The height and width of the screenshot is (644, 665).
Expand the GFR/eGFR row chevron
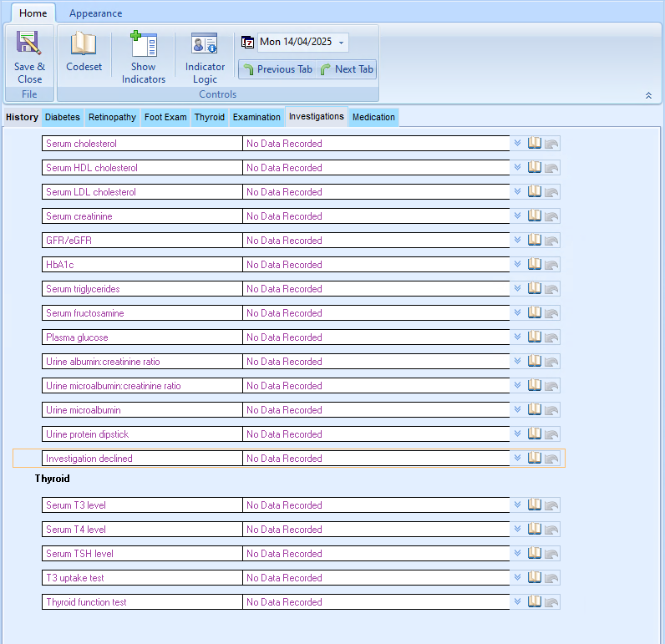[517, 240]
